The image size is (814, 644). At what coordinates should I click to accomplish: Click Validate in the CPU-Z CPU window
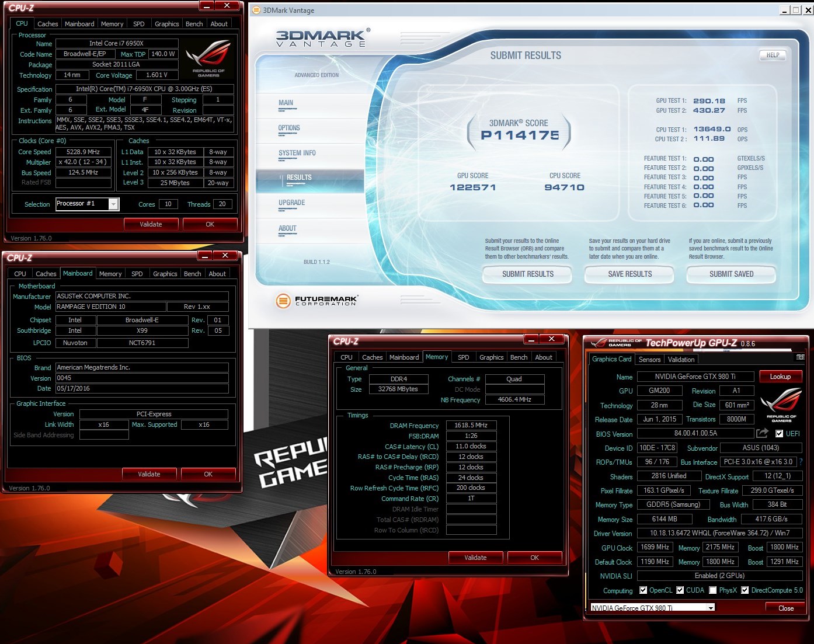point(151,224)
